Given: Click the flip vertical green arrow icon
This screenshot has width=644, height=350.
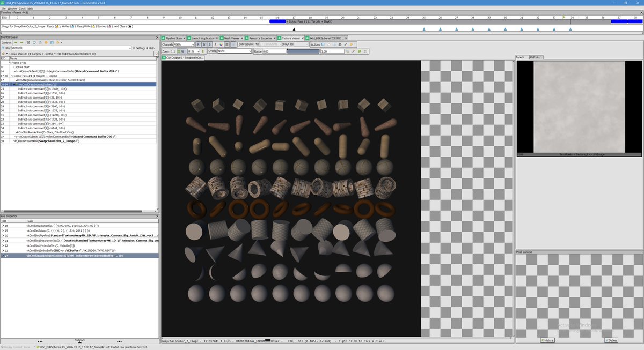Looking at the screenshot, I should click(203, 51).
